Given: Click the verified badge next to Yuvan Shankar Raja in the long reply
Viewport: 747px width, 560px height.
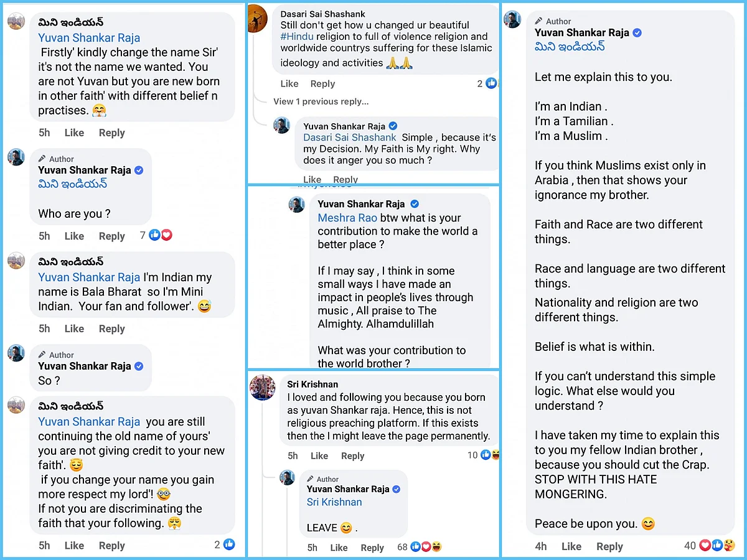Looking at the screenshot, I should pos(637,32).
